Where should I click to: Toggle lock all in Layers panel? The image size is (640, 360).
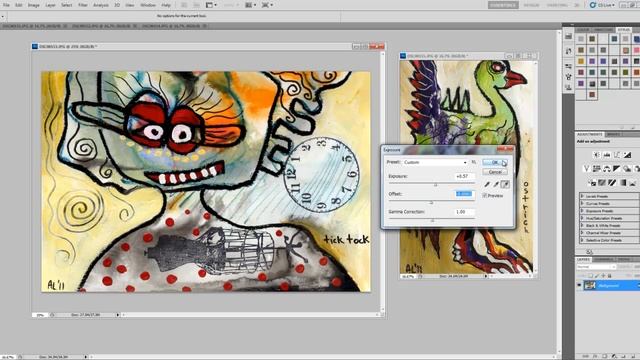(x=609, y=276)
